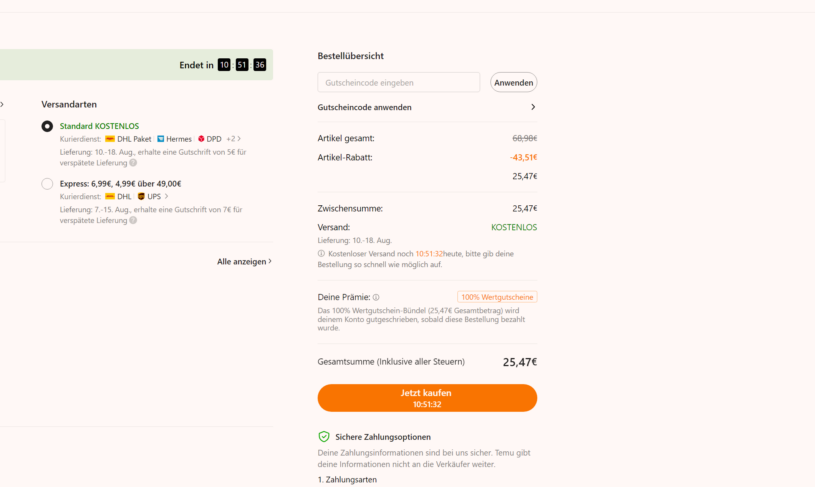Screen dimensions: 815x487
Task: Click the green Sichere Zahlungsoptionen shield icon
Action: 323,437
